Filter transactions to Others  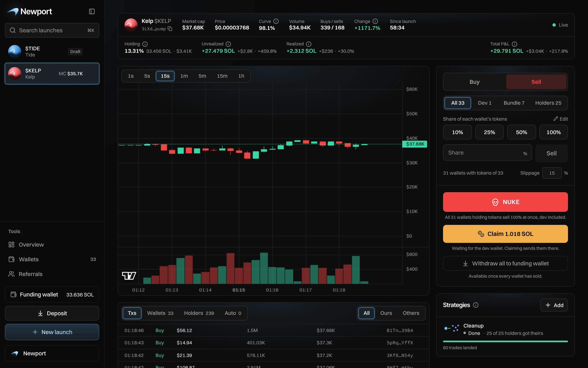(x=411, y=313)
